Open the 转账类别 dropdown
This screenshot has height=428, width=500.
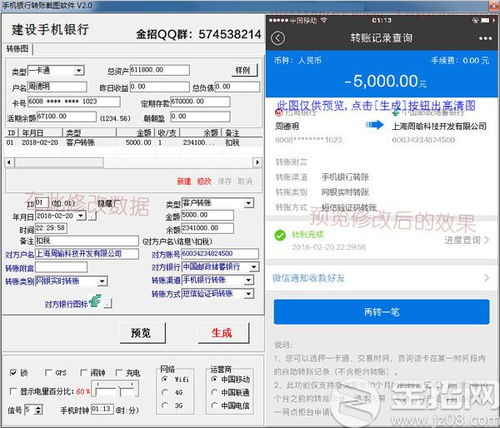[x=102, y=281]
